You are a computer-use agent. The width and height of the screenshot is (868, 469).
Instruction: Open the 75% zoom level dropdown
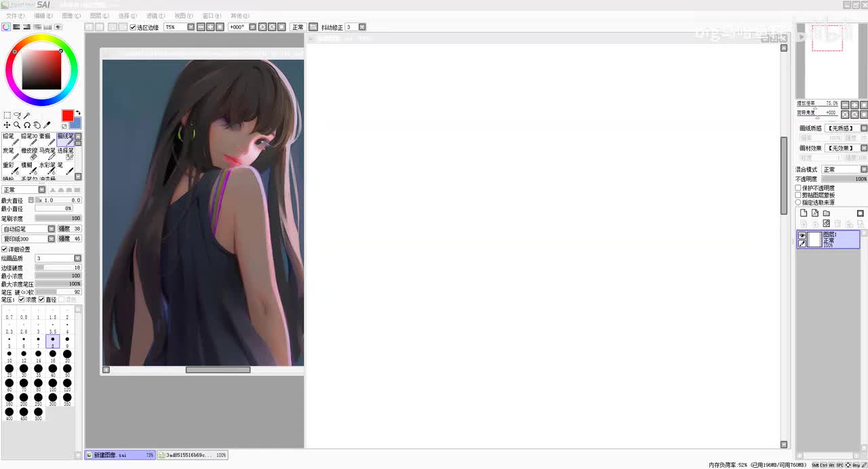[x=191, y=27]
